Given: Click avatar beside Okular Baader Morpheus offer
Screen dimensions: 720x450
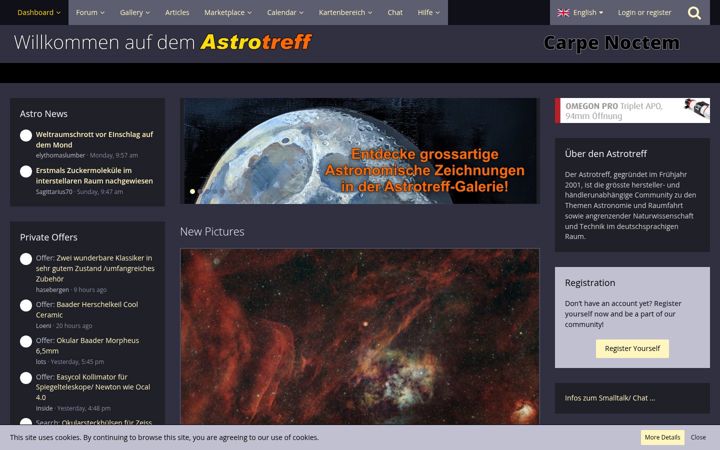Looking at the screenshot, I should (26, 341).
